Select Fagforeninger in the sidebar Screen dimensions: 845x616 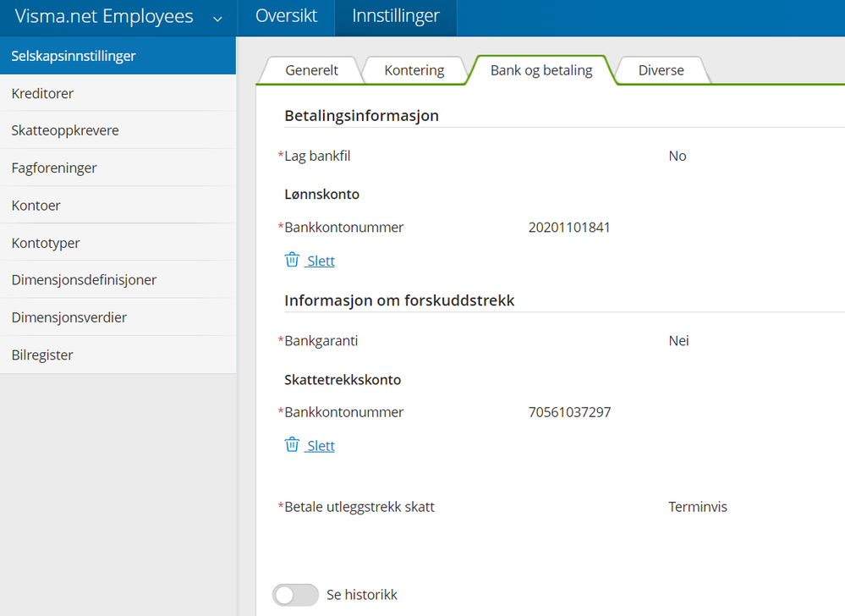click(x=54, y=168)
